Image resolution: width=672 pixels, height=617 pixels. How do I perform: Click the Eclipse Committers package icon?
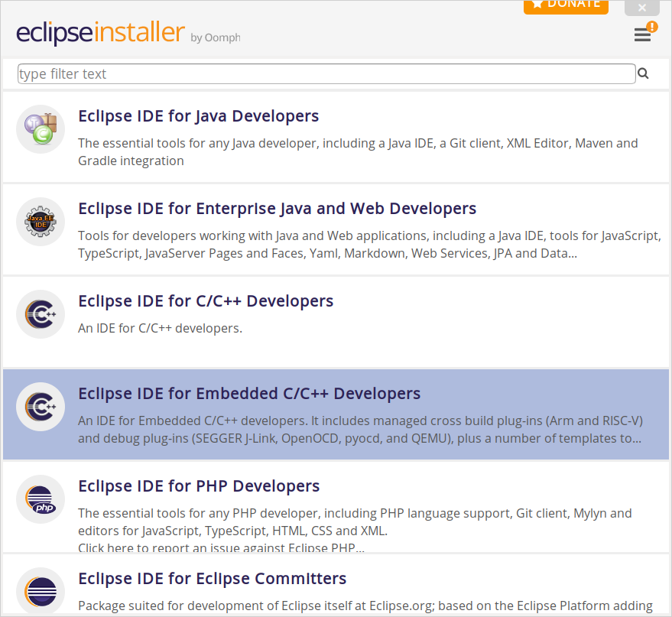tap(41, 592)
